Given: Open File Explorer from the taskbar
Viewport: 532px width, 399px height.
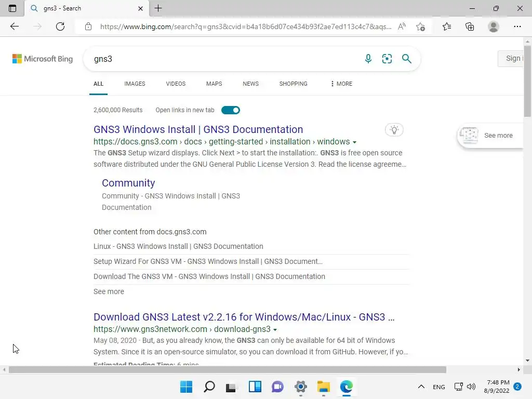Looking at the screenshot, I should [323, 387].
